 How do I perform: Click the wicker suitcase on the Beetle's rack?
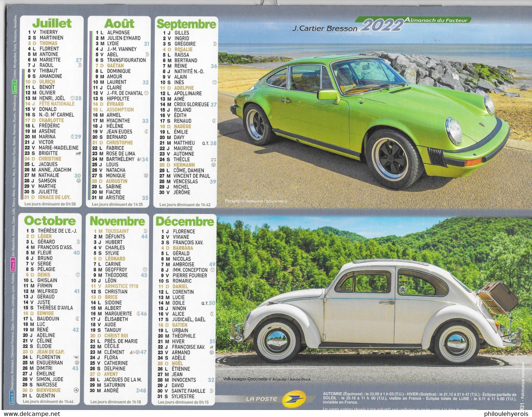[498, 297]
